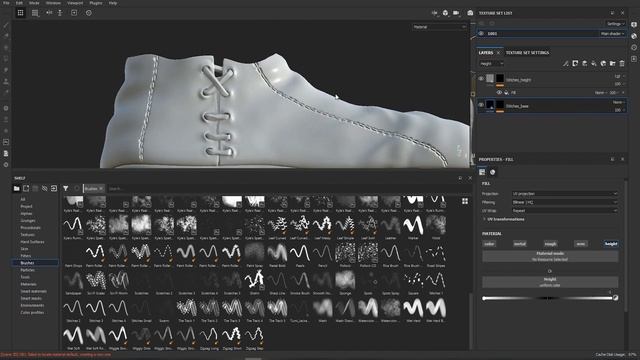
Task: Click the shelf funnel filter icon
Action: click(66, 189)
